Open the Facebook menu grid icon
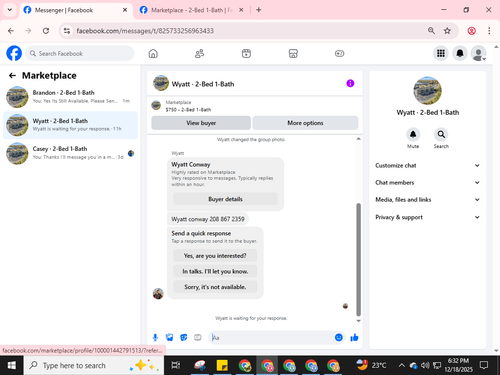The image size is (500, 375). [x=441, y=53]
